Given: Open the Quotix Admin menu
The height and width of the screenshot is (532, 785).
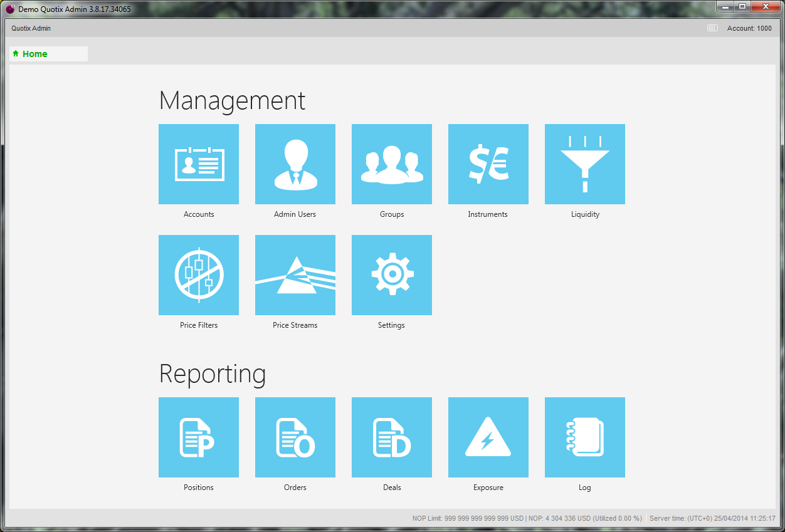Looking at the screenshot, I should click(x=31, y=28).
